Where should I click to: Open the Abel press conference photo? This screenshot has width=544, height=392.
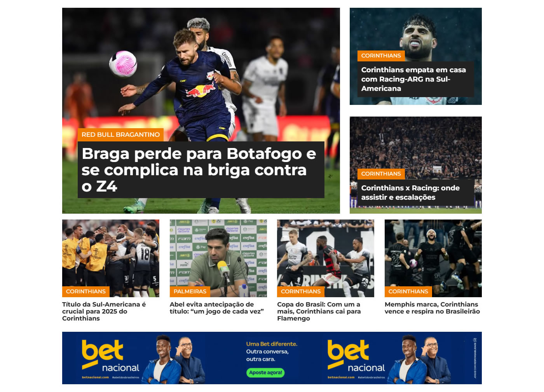pyautogui.click(x=218, y=258)
